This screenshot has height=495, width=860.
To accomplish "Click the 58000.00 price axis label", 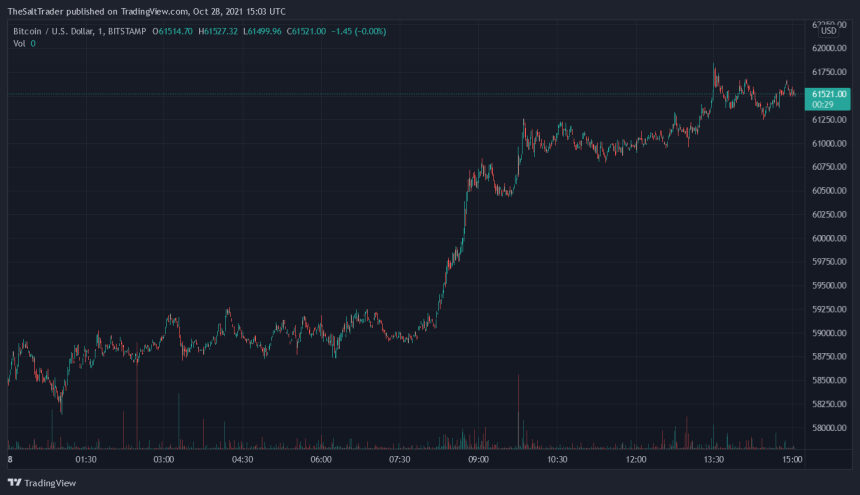I will (828, 428).
